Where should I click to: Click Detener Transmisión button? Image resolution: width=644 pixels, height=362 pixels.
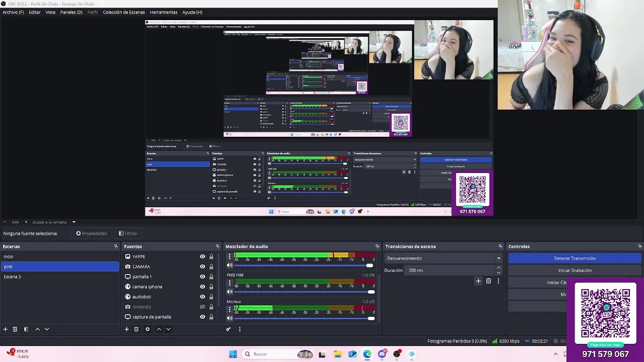click(575, 258)
